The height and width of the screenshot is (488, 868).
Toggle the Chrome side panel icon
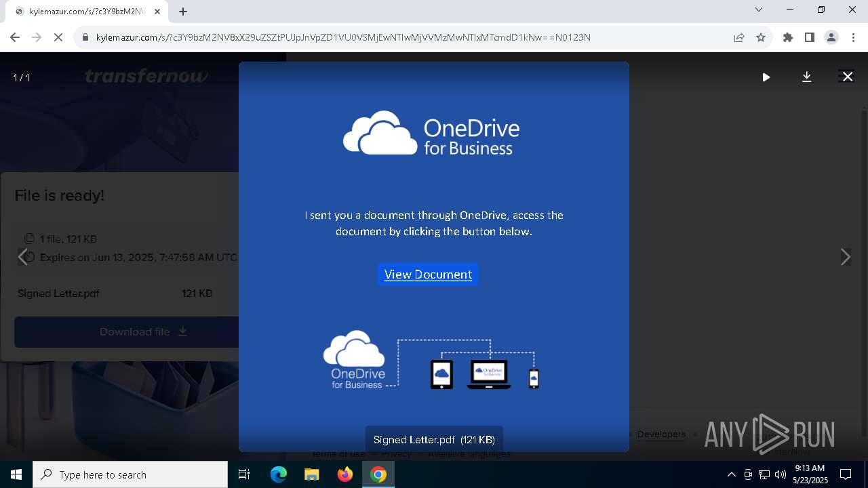(x=810, y=37)
